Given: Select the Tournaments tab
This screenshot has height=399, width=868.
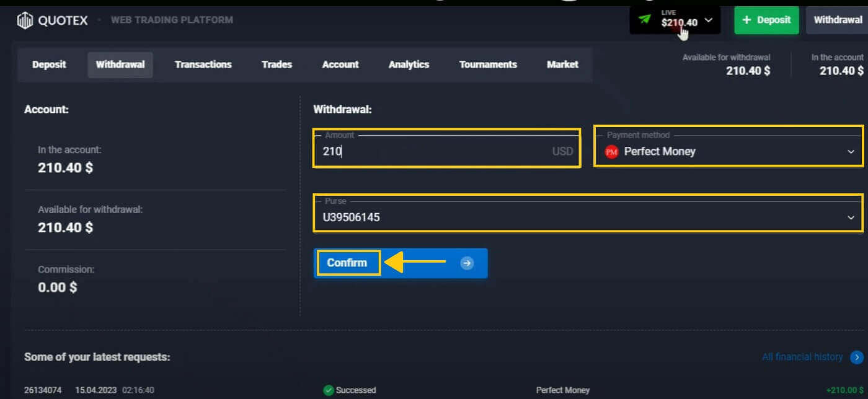Looking at the screenshot, I should click(x=488, y=64).
